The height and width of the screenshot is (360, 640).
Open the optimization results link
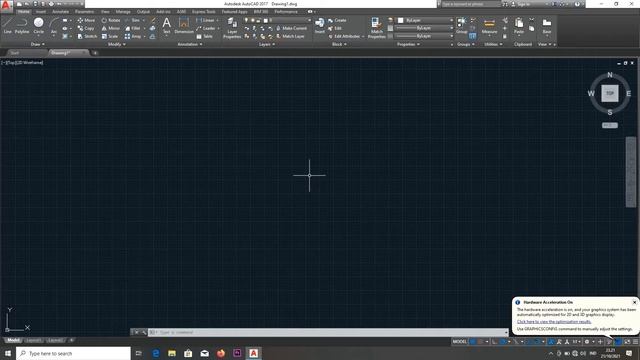click(x=554, y=322)
